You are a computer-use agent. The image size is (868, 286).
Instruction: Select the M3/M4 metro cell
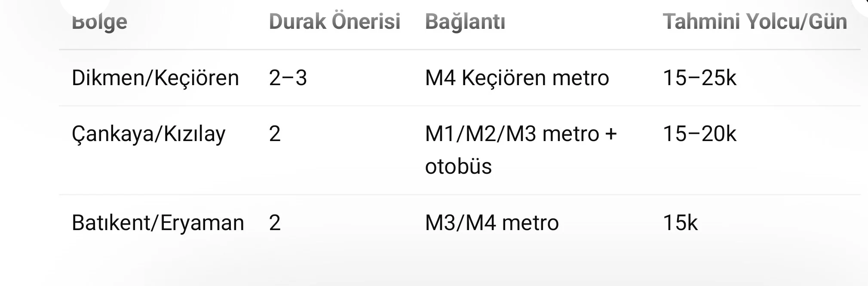pyautogui.click(x=492, y=223)
